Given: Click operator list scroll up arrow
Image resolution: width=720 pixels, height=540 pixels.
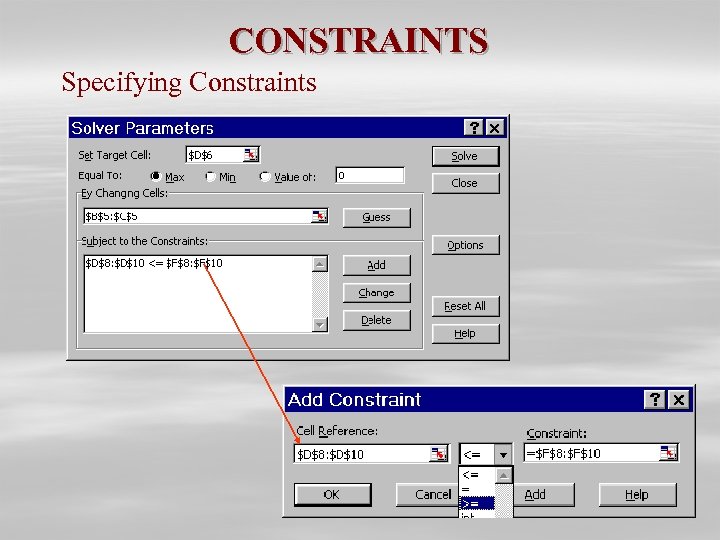Looking at the screenshot, I should pos(504,476).
